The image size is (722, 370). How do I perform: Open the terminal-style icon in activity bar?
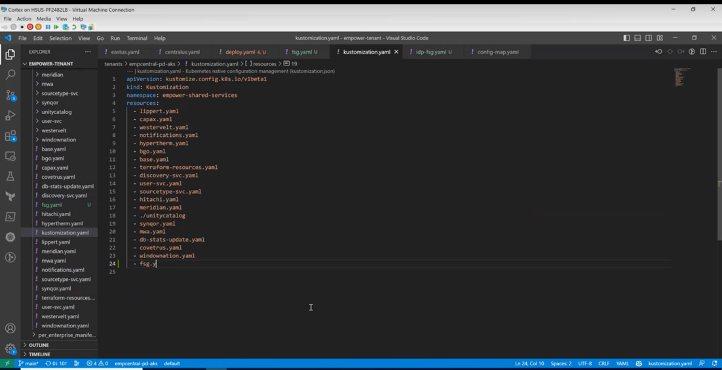pos(10,217)
